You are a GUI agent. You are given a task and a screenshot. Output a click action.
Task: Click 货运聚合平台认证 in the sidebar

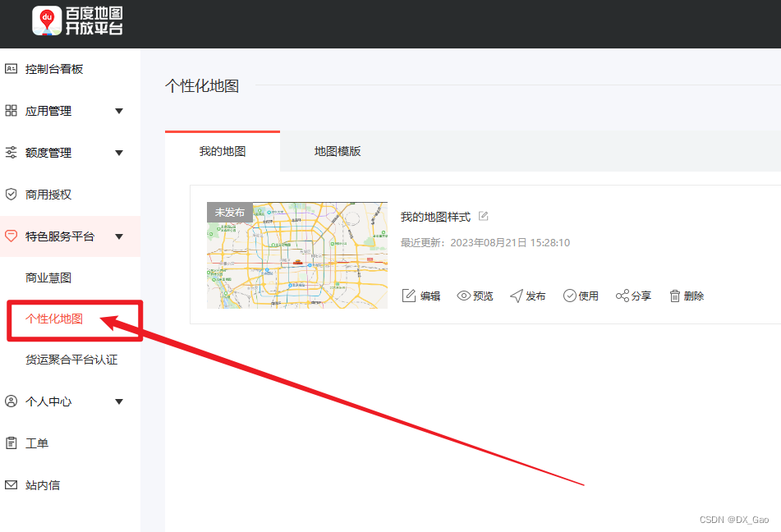(70, 360)
